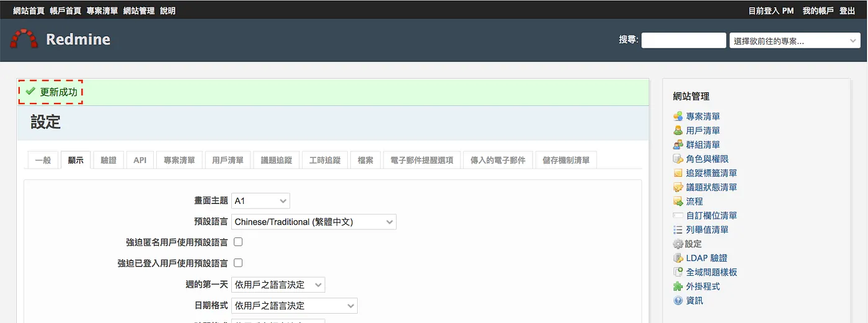This screenshot has width=868, height=323.
Task: Open 專案清單 in top menu
Action: click(x=102, y=11)
